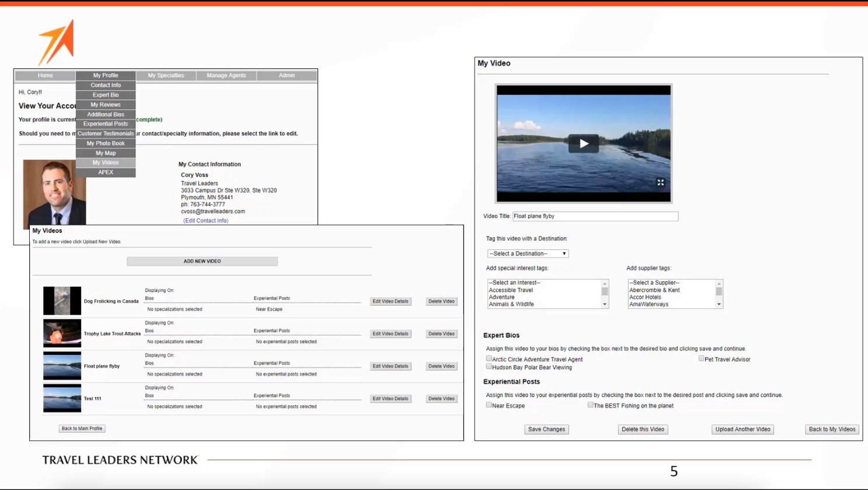Delete the Dog Frolicking in Canada video
The width and height of the screenshot is (868, 490).
[441, 301]
